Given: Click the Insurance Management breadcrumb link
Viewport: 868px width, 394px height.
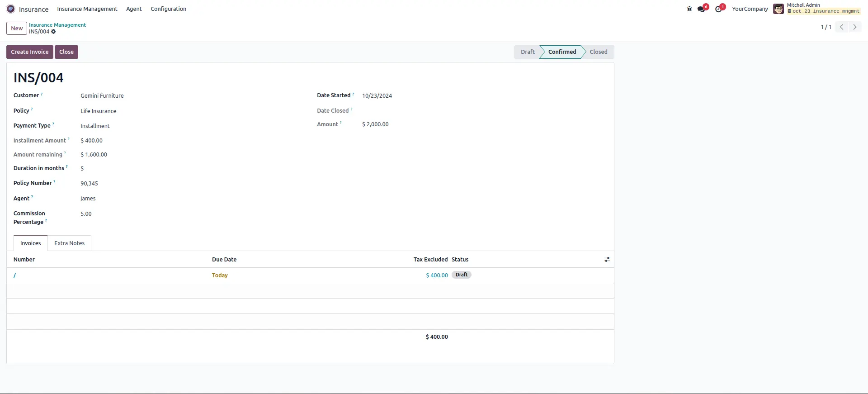Looking at the screenshot, I should click(57, 25).
